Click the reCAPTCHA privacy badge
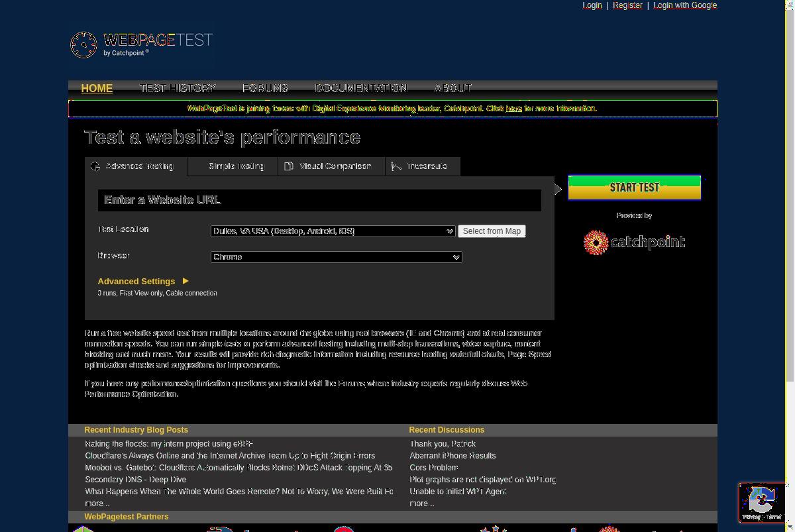This screenshot has height=532, width=795. [762, 502]
